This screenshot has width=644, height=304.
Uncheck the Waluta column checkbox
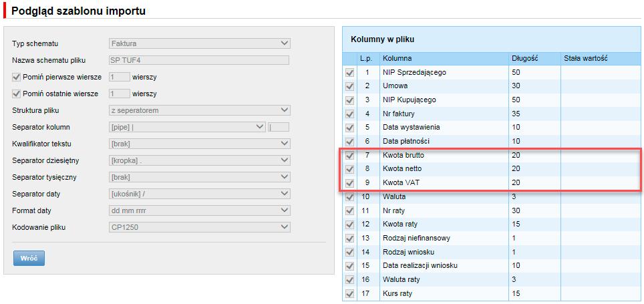tap(349, 197)
